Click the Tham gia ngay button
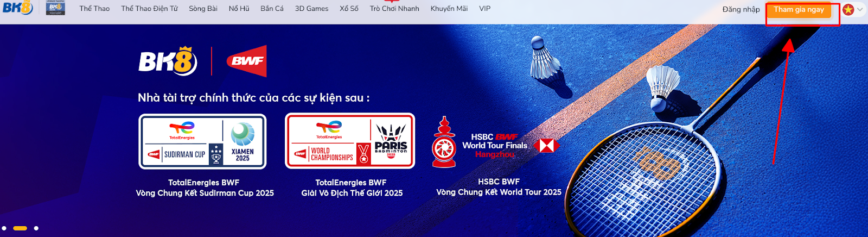 pyautogui.click(x=799, y=10)
